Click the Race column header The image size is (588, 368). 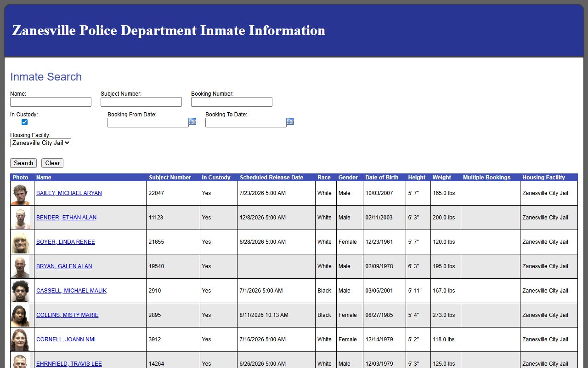(x=324, y=178)
